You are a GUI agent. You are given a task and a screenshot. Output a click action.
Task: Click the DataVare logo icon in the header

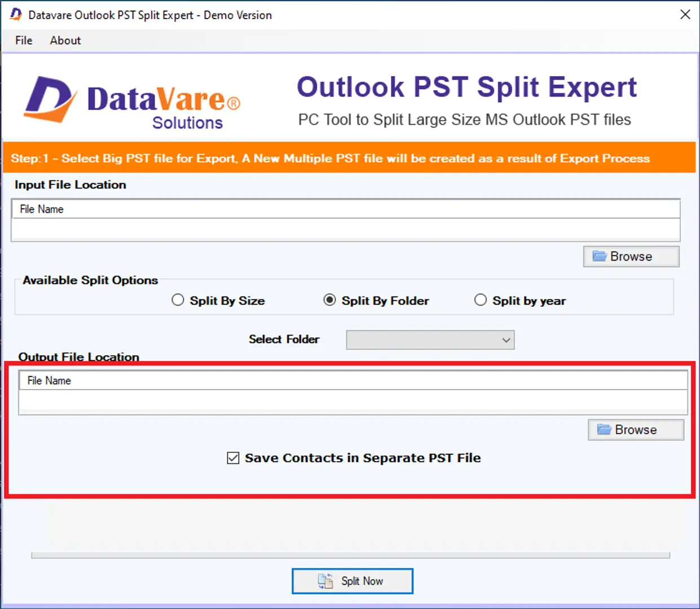50,100
